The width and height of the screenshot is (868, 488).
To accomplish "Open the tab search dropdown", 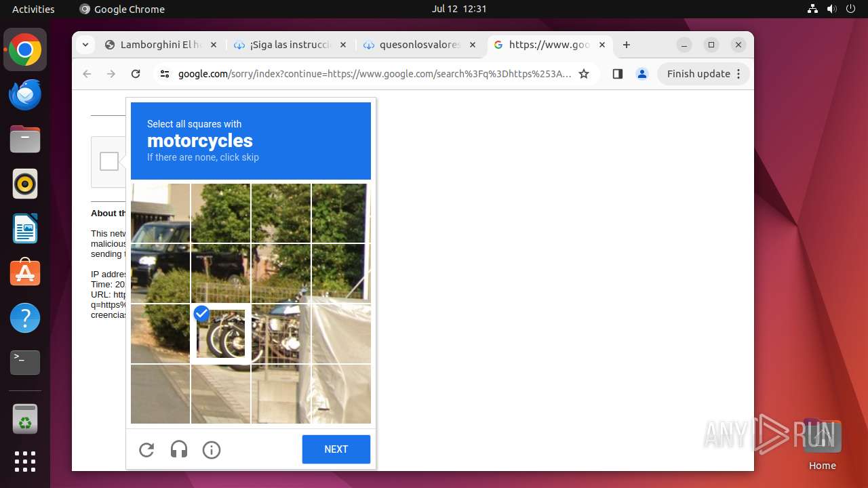I will 85,45.
